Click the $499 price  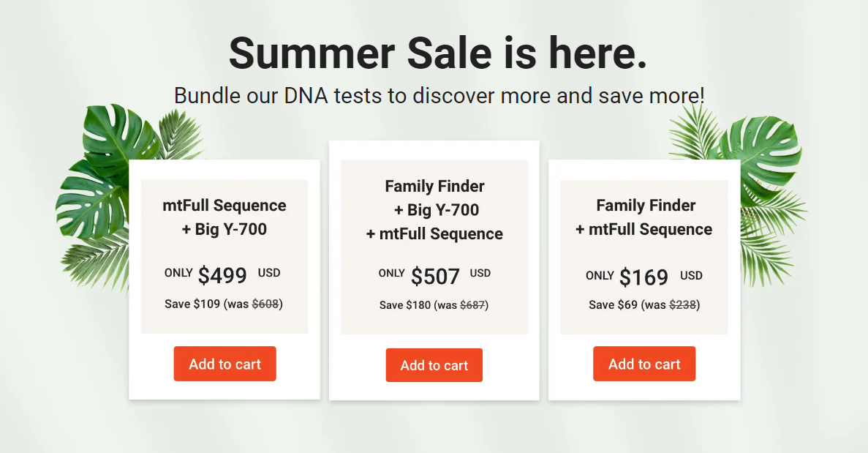pyautogui.click(x=222, y=275)
